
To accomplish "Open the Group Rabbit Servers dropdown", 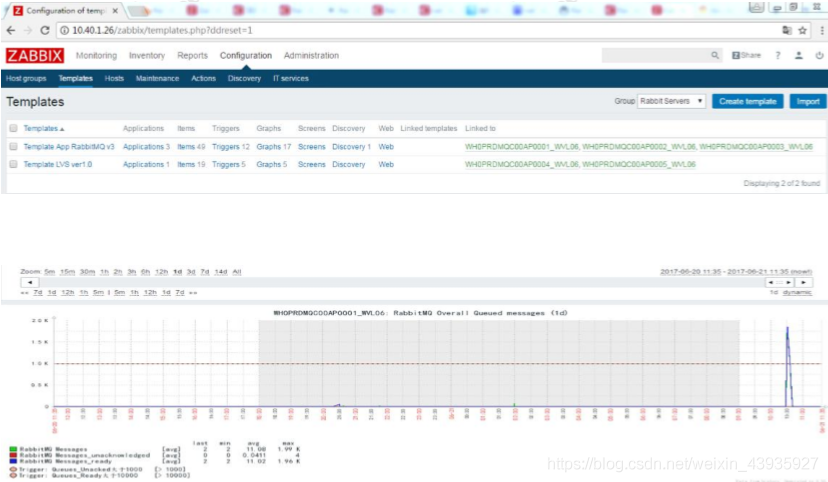I will [x=673, y=102].
